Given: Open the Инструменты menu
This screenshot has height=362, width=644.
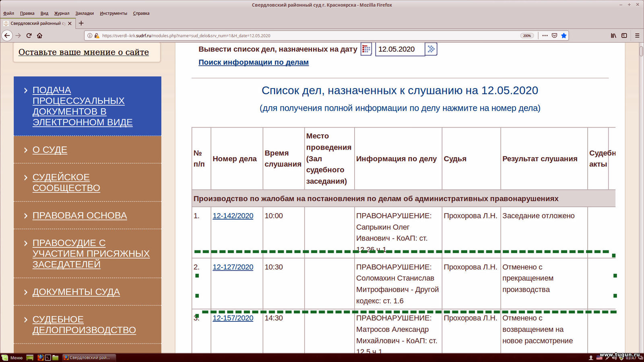Looking at the screenshot, I should coord(114,13).
